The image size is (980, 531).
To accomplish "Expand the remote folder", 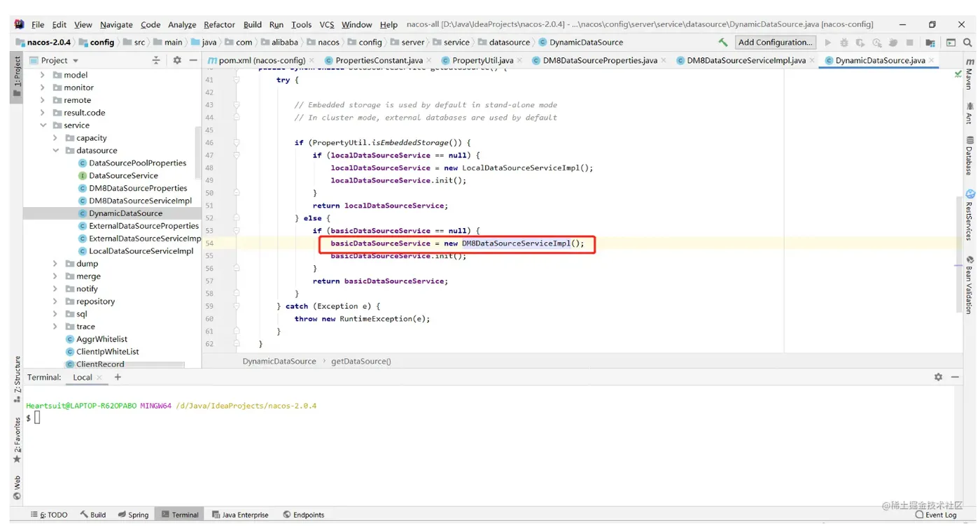I will [x=43, y=100].
